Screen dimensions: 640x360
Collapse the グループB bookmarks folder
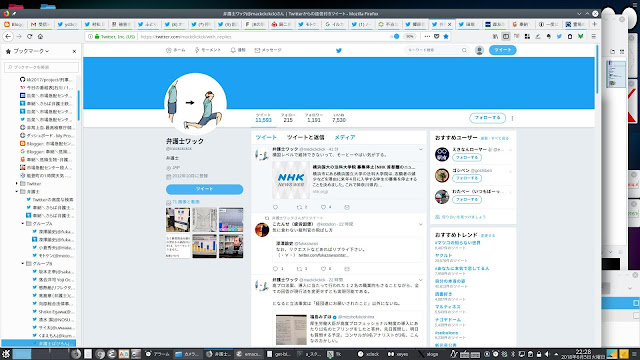coord(23,264)
